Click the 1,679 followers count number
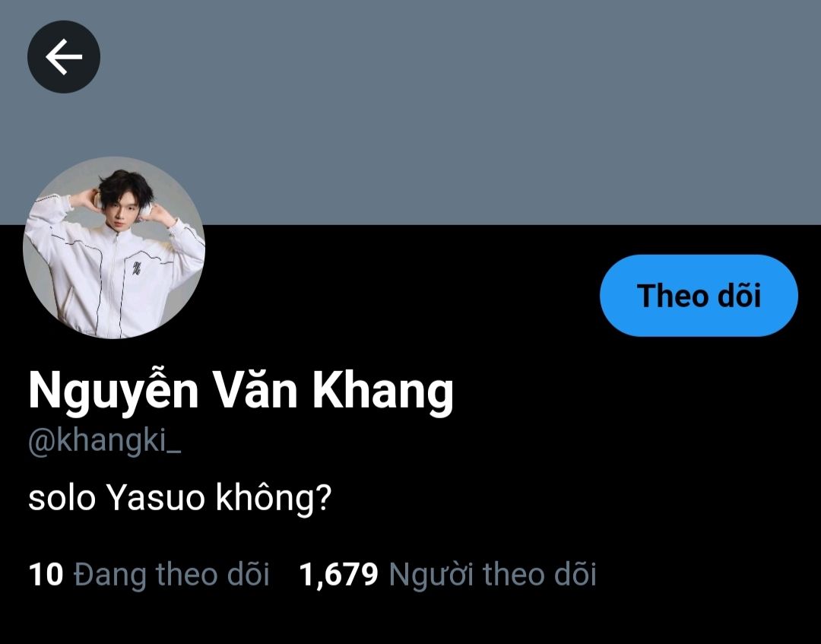The image size is (821, 644). 338,574
